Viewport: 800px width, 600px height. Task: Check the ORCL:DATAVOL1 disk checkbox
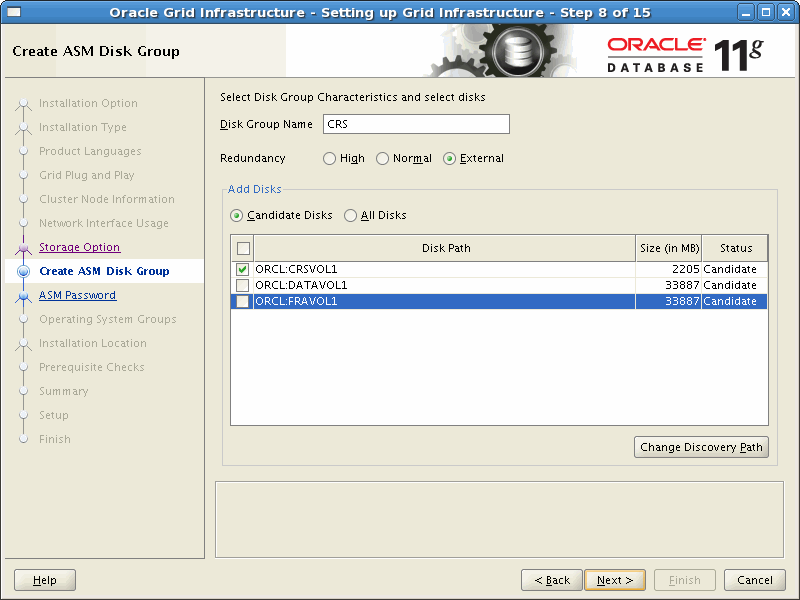(242, 285)
